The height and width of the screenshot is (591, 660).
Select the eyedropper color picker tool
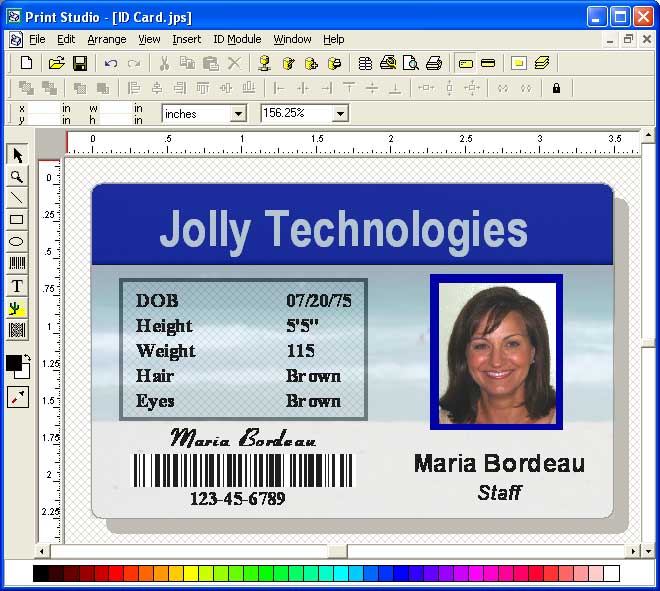tap(18, 397)
